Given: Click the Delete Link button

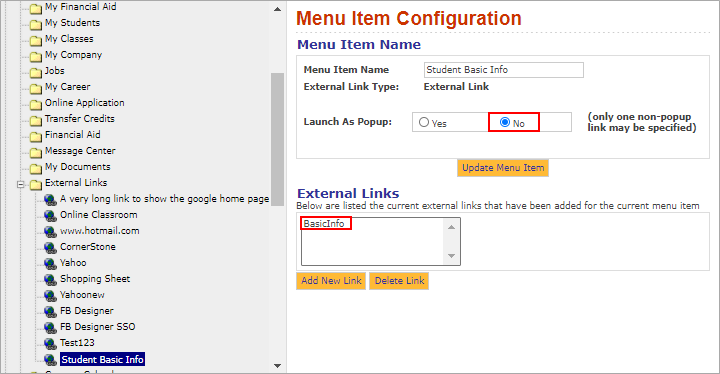Looking at the screenshot, I should tap(399, 281).
